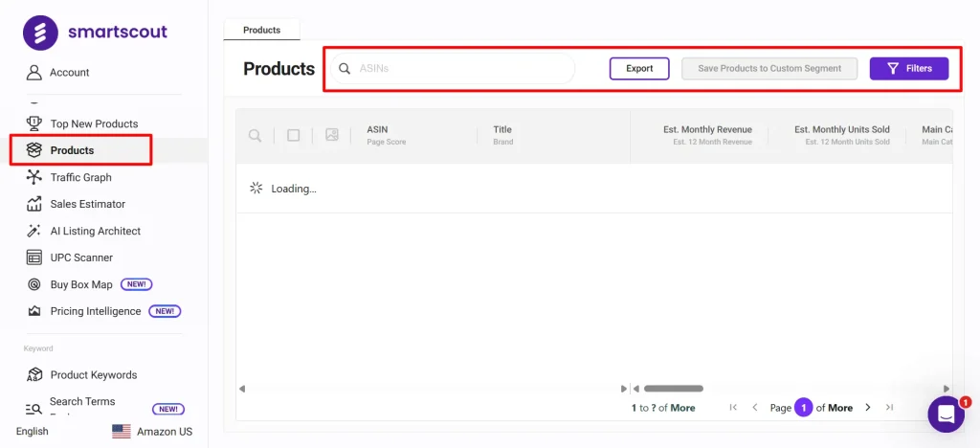Go to first page of results
The image size is (980, 448).
(x=733, y=408)
